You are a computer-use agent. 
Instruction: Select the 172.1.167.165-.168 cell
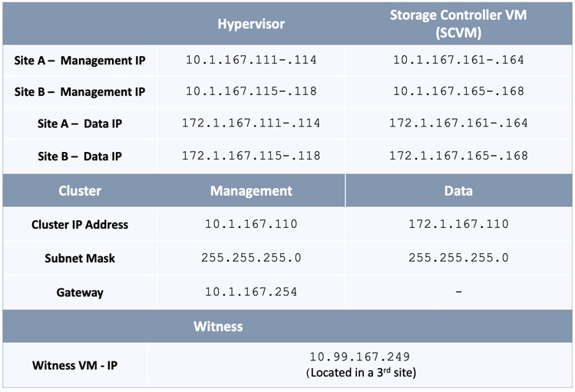coord(458,156)
